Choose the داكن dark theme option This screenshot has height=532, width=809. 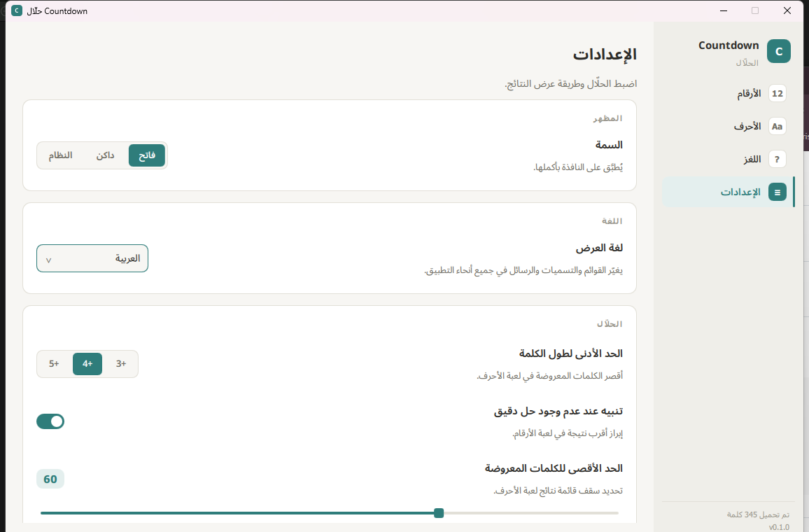[x=105, y=155]
